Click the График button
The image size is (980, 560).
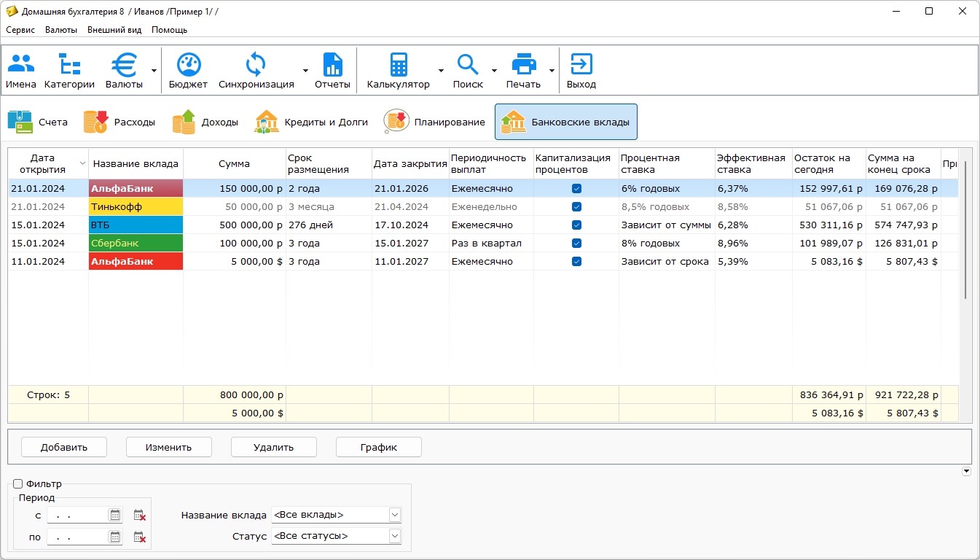(x=379, y=447)
